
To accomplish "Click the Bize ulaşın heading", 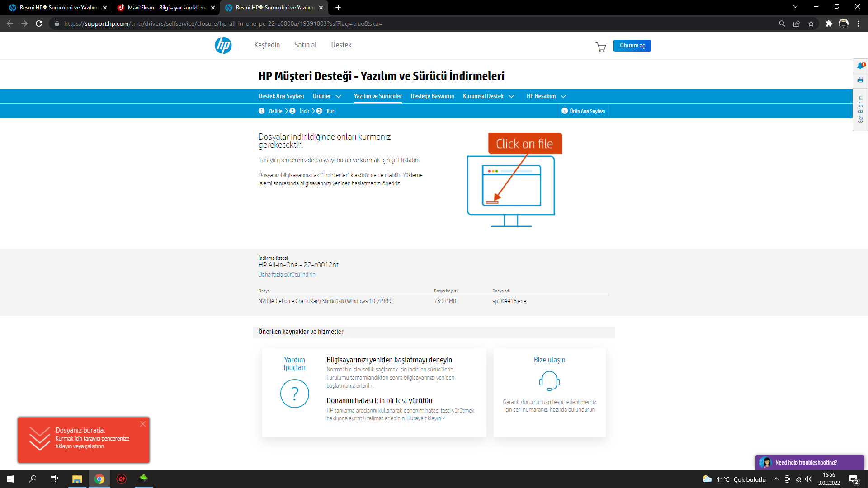I will 549,360.
